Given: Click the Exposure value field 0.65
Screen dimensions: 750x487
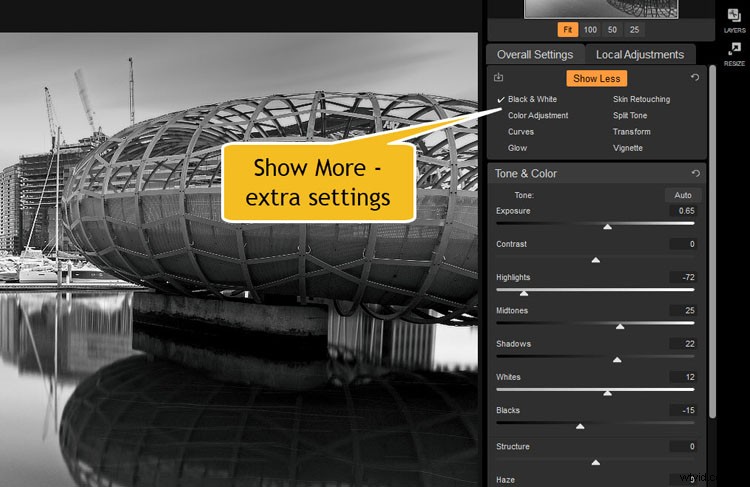Looking at the screenshot, I should (683, 210).
